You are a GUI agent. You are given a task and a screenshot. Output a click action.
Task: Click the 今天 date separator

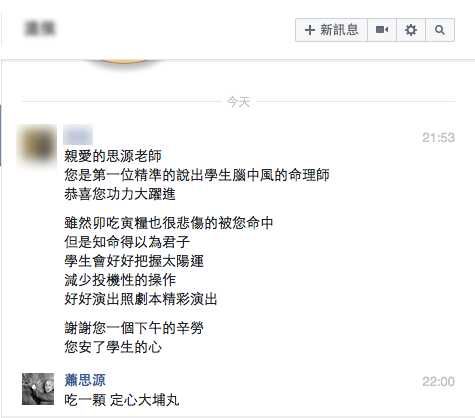coord(238,102)
